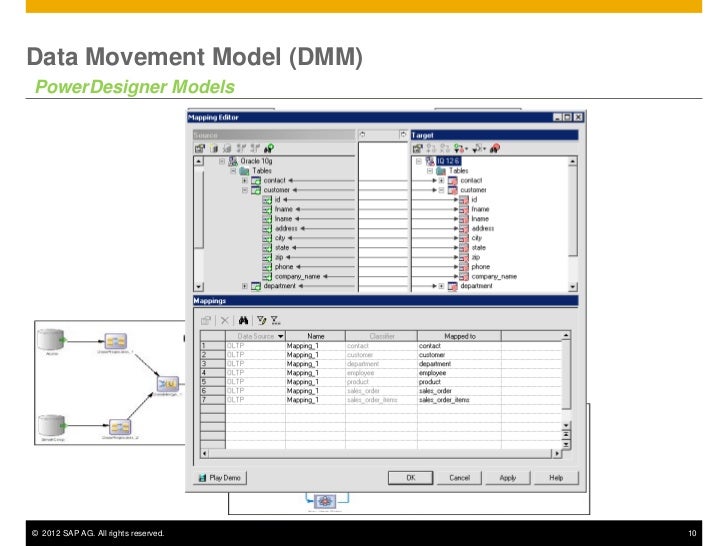728x546 pixels.
Task: Click address column icon in Target tree
Action: click(464, 229)
